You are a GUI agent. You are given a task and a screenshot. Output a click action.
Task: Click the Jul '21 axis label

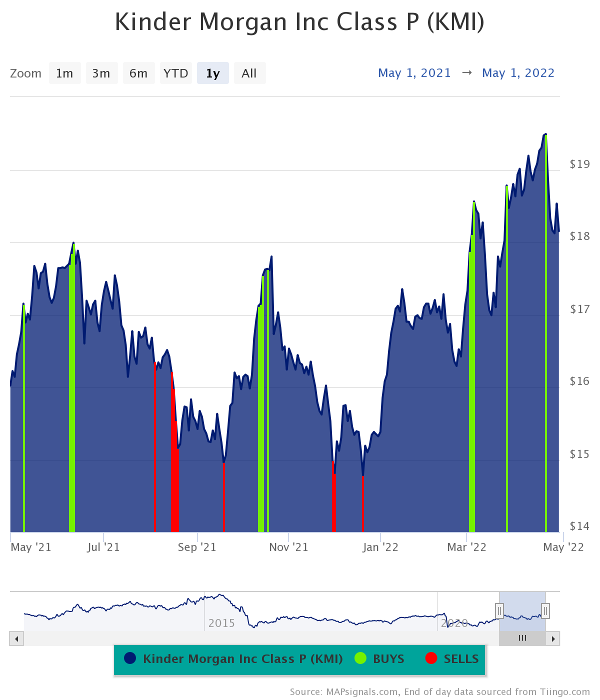coord(103,547)
